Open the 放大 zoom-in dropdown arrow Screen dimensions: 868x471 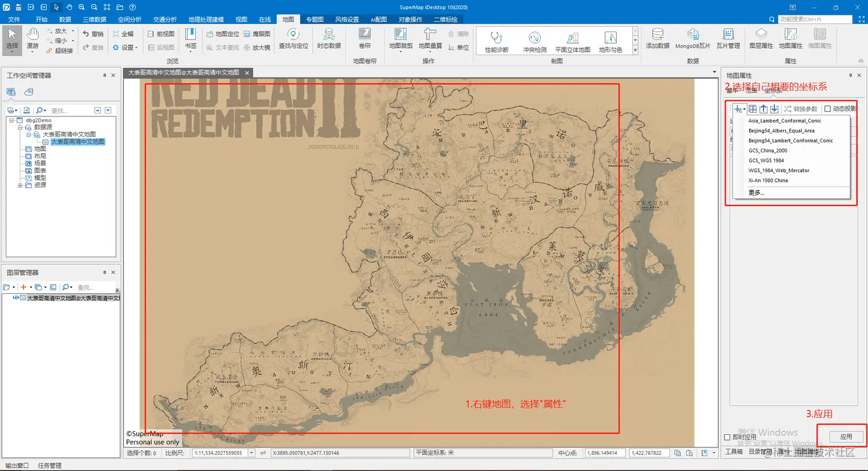73,31
